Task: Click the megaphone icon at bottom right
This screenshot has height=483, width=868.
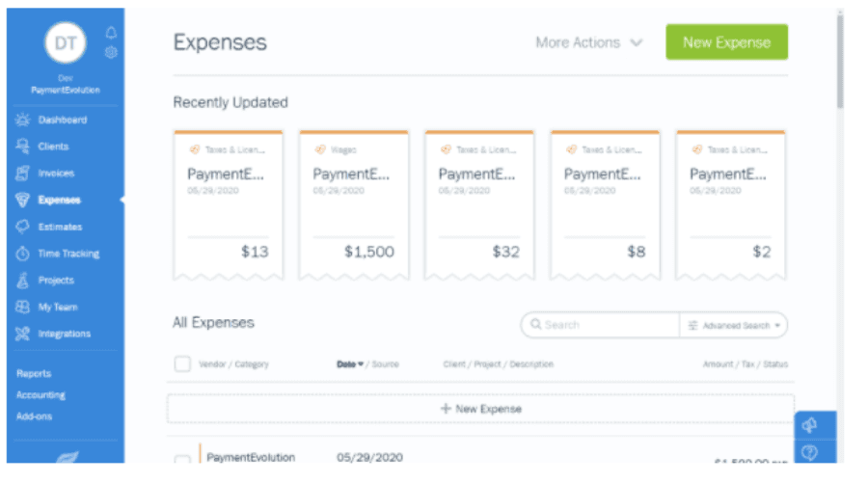Action: [x=809, y=425]
